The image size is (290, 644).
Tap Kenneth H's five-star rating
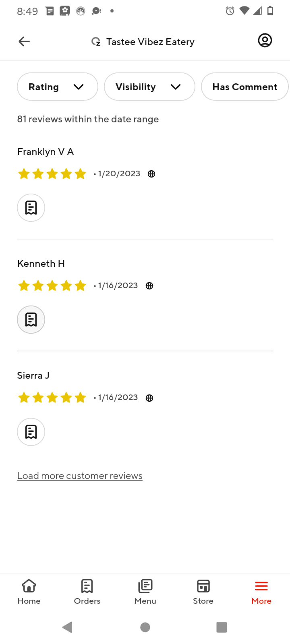click(52, 286)
